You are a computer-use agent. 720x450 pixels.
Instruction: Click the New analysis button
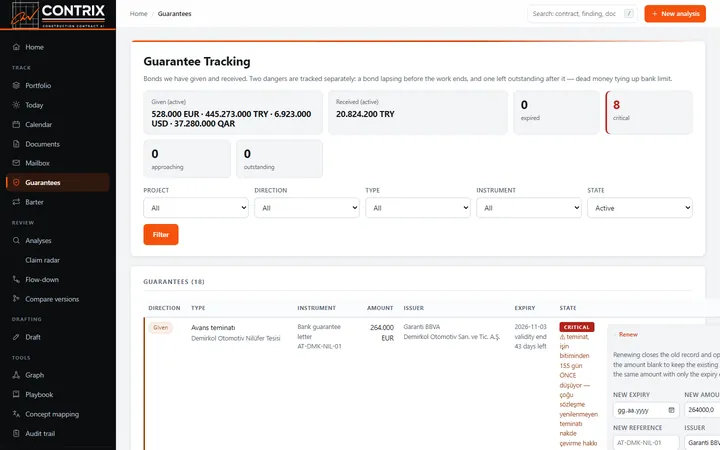click(675, 14)
